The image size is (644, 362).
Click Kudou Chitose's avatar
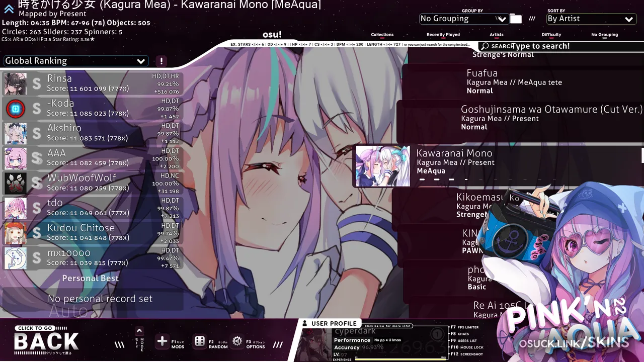[x=16, y=233]
